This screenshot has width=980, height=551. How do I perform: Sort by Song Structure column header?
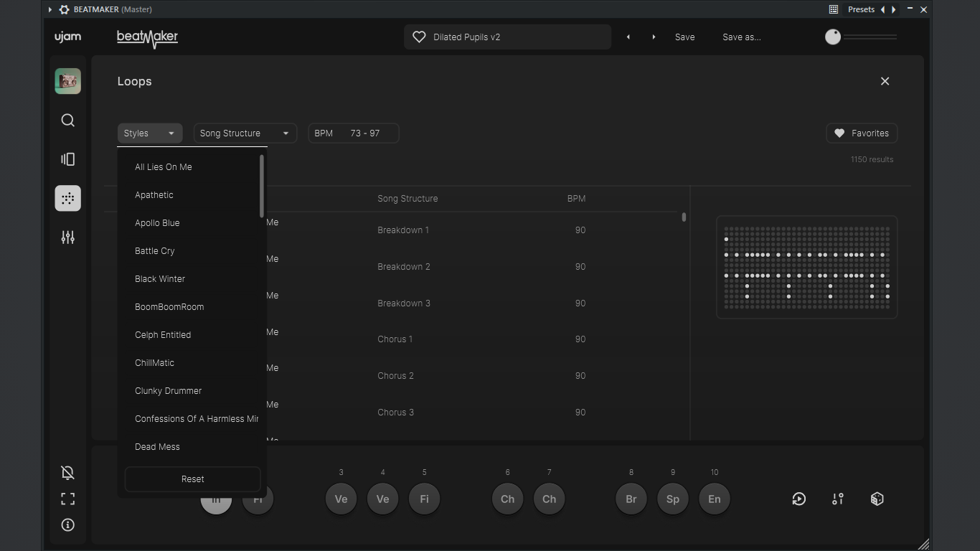tap(407, 199)
